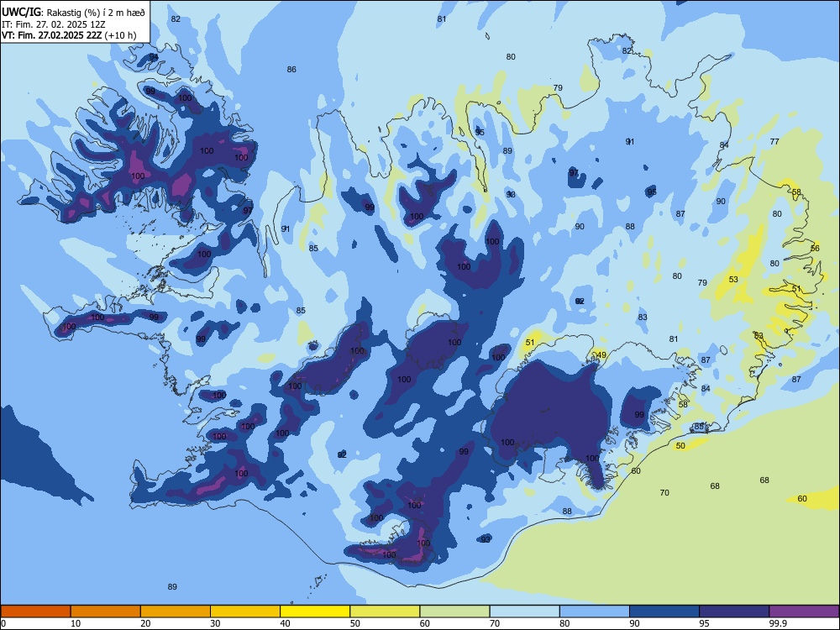Click the '30' legend scale label

pyautogui.click(x=215, y=623)
